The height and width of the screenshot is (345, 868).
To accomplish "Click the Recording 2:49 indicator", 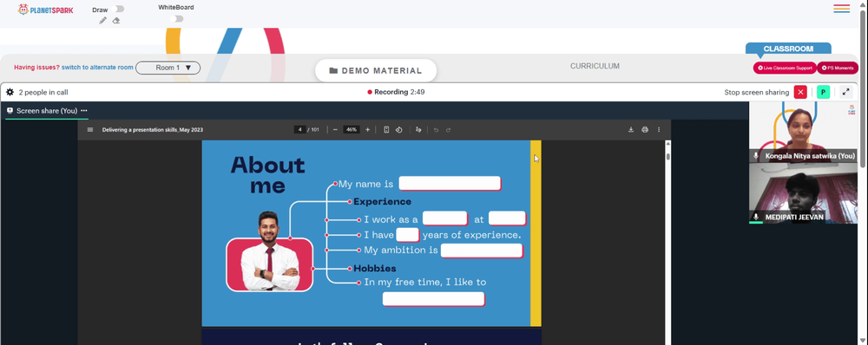I will [x=397, y=92].
